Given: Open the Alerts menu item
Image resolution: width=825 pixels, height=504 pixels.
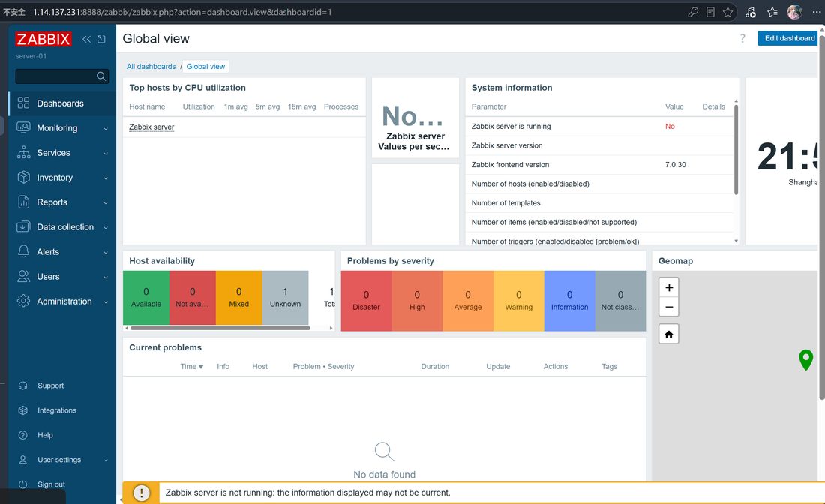Looking at the screenshot, I should point(62,251).
